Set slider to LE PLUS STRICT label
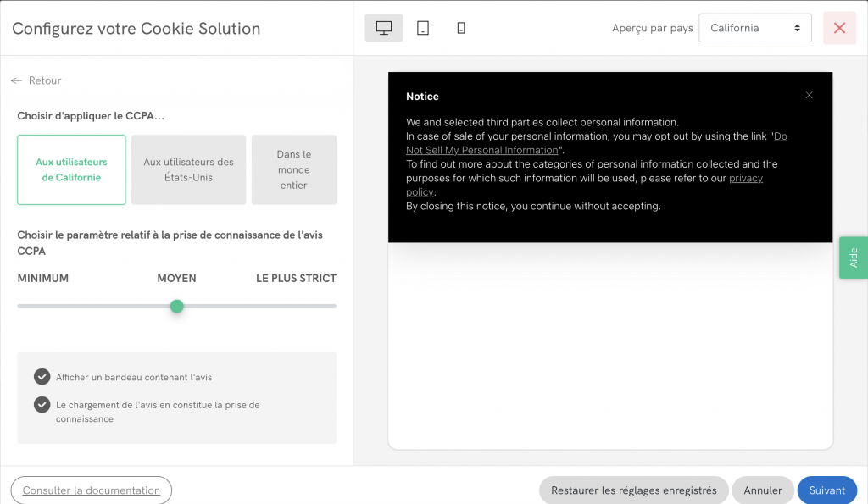The width and height of the screenshot is (868, 504). (296, 278)
